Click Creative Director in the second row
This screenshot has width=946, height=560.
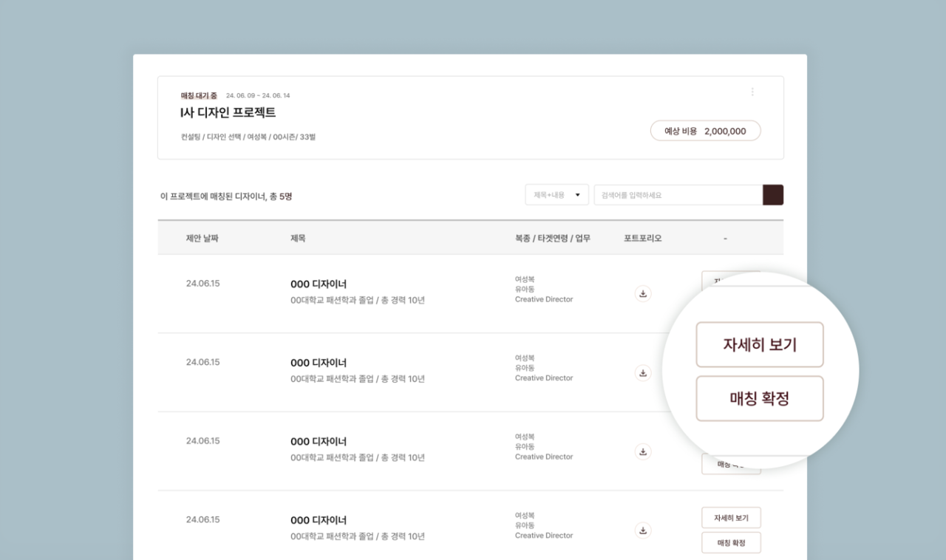pyautogui.click(x=544, y=378)
